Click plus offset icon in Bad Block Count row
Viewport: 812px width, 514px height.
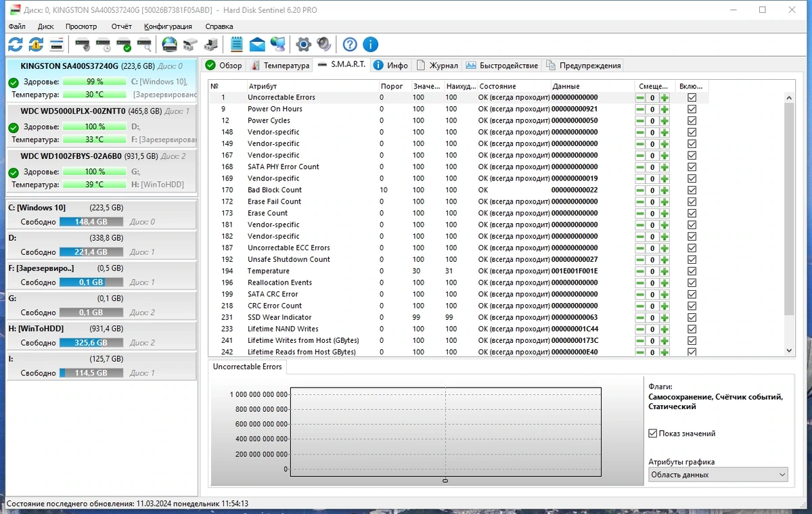(x=664, y=190)
